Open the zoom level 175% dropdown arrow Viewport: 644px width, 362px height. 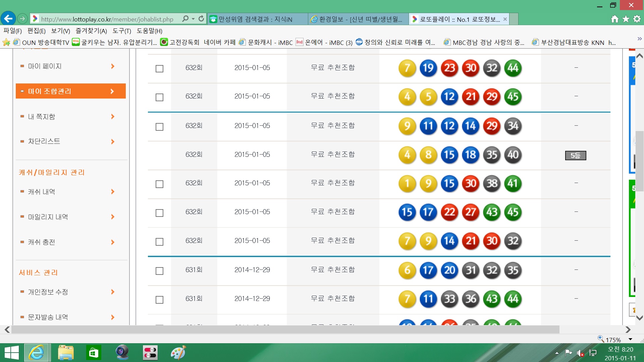click(630, 340)
